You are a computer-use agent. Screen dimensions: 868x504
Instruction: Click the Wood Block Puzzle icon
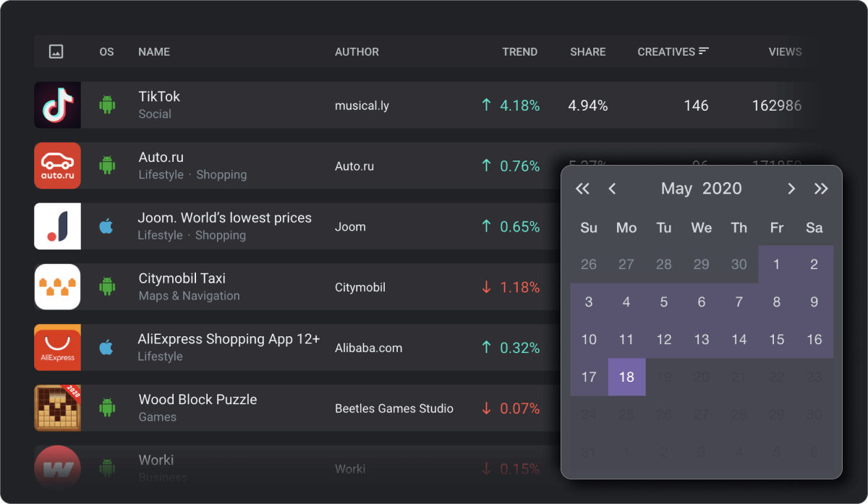tap(57, 408)
